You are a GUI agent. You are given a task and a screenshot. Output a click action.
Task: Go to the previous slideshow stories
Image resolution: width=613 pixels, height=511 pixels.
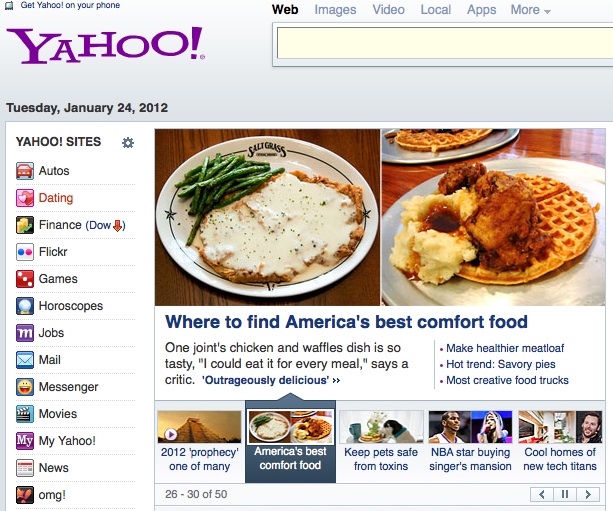click(x=542, y=494)
